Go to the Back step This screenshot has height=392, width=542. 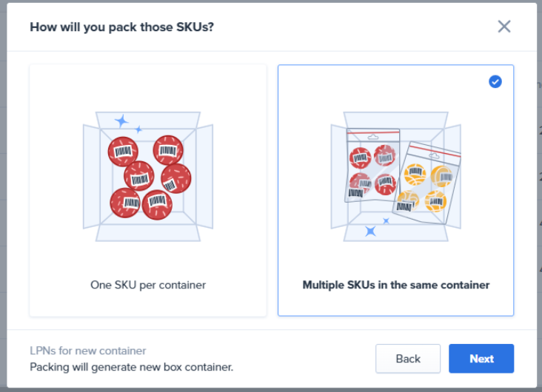pos(408,359)
